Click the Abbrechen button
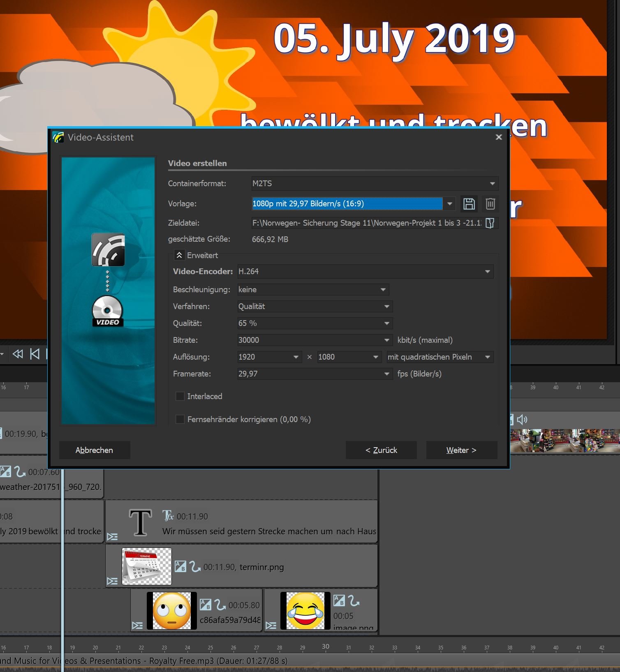Image resolution: width=620 pixels, height=672 pixels. pyautogui.click(x=94, y=450)
